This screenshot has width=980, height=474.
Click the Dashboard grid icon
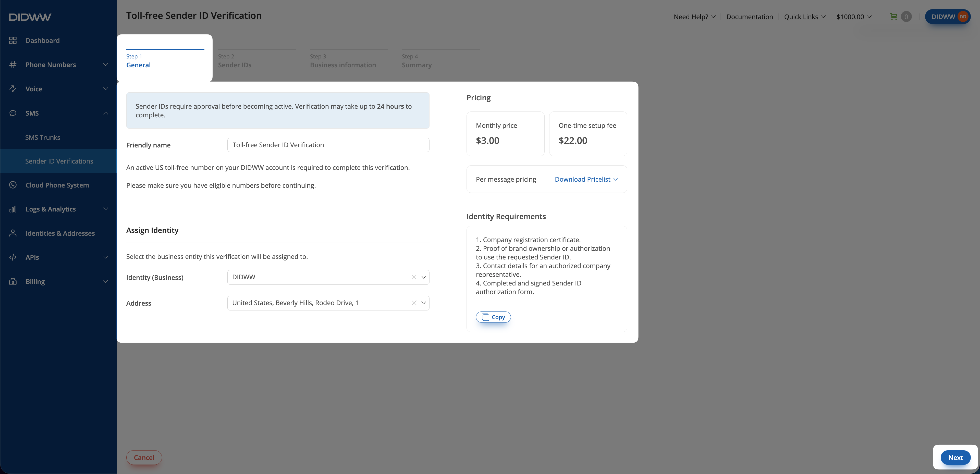(x=13, y=40)
